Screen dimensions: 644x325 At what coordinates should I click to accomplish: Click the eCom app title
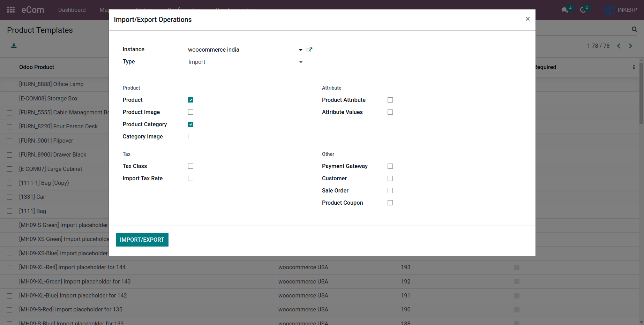[33, 10]
